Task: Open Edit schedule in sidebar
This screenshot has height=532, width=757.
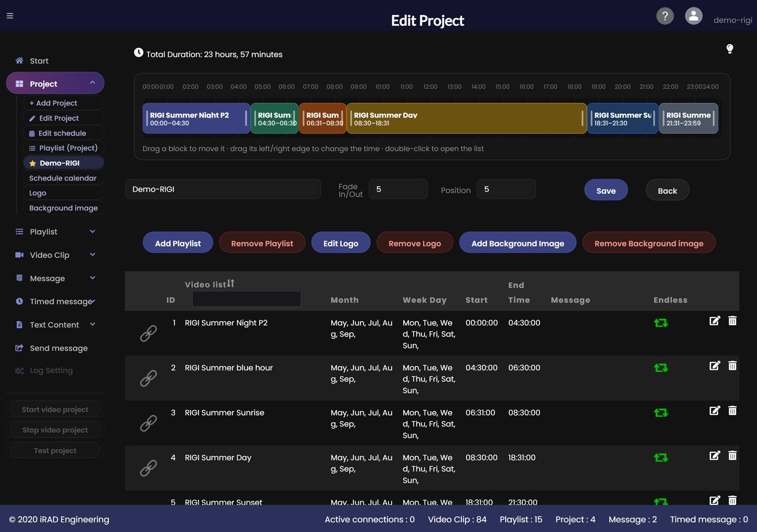Action: point(63,133)
